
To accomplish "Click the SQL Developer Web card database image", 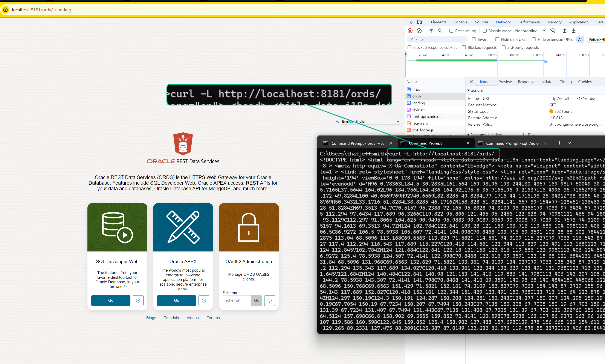I will [117, 227].
